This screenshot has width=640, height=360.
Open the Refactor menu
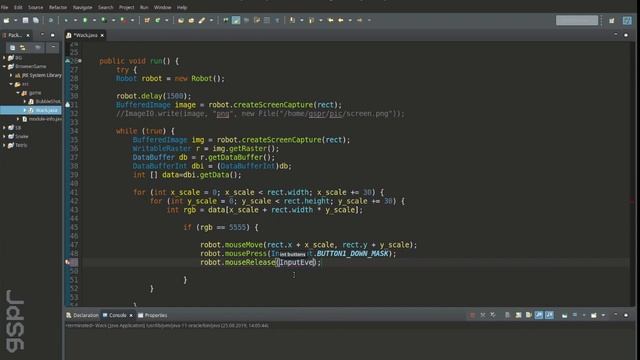[58, 7]
